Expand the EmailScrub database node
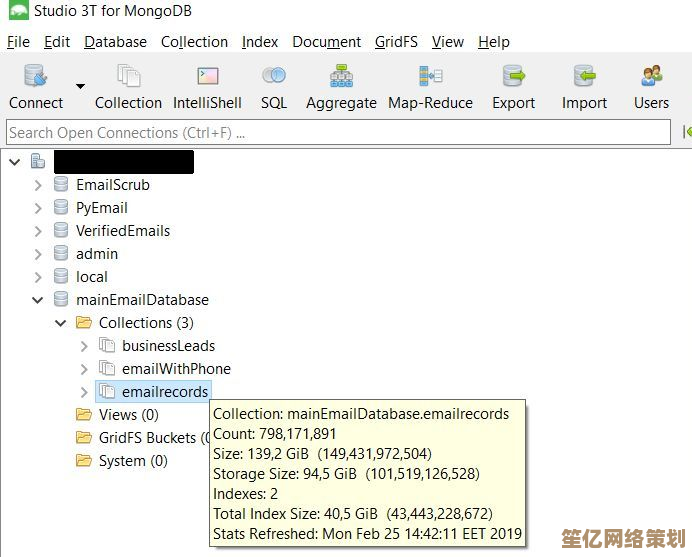Screen dimensions: 692x557 pyautogui.click(x=38, y=185)
